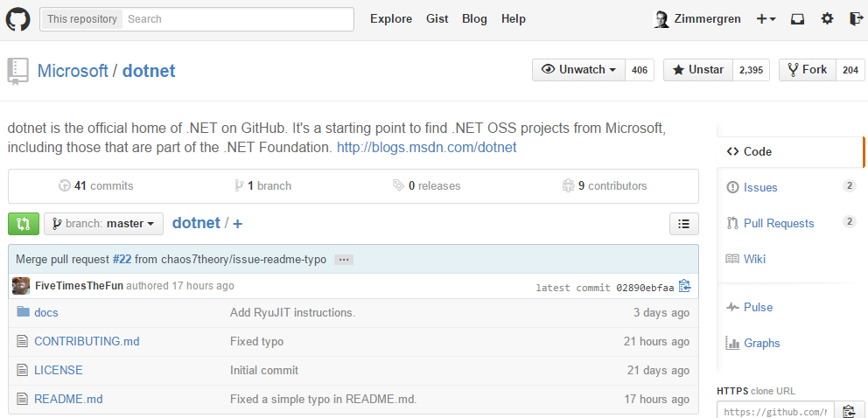
Task: Click the dotnet breadcrumb path link
Action: pyautogui.click(x=196, y=223)
